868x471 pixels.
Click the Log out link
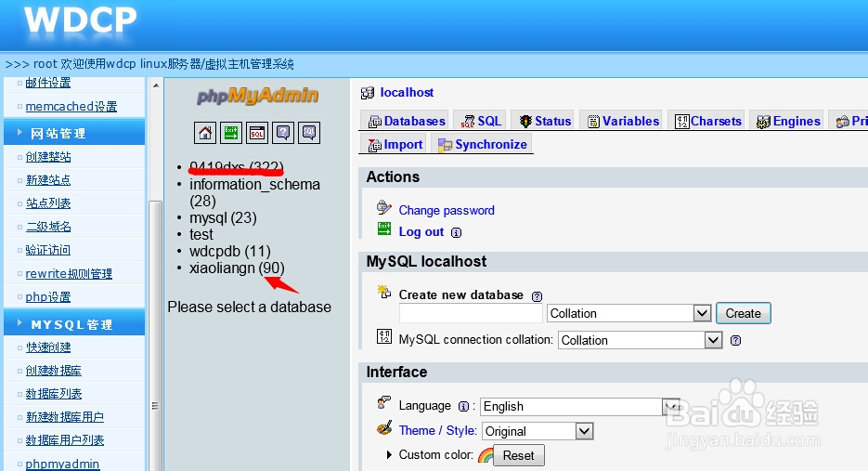[421, 231]
